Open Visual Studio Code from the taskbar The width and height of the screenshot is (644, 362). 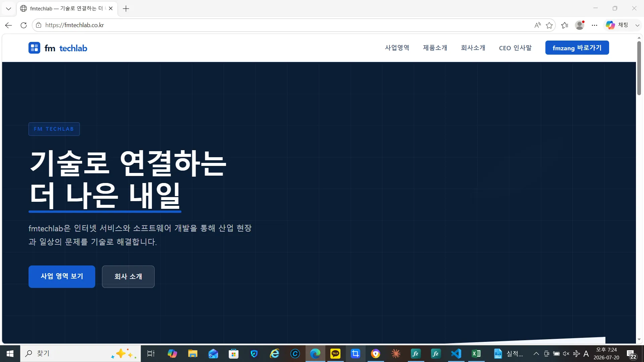pyautogui.click(x=456, y=354)
